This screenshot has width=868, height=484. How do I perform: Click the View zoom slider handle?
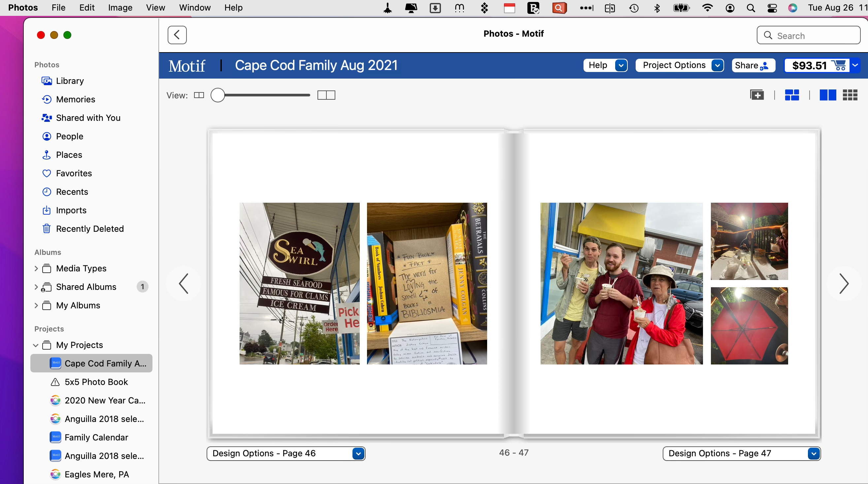218,95
